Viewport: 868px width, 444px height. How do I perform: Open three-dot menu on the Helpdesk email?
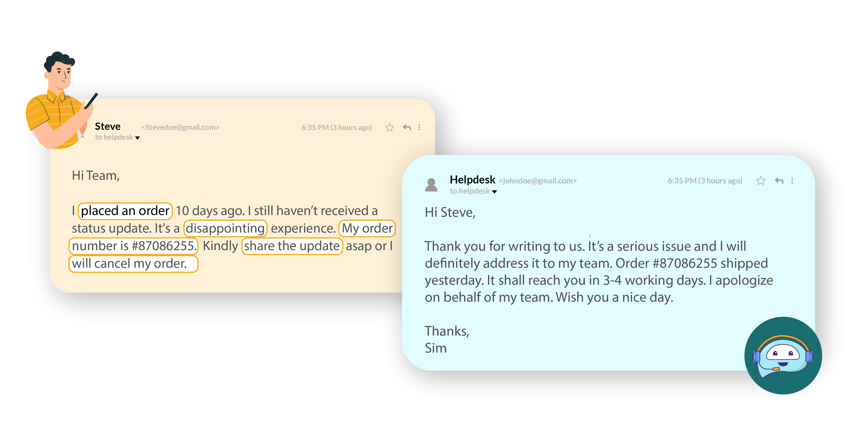pos(792,181)
